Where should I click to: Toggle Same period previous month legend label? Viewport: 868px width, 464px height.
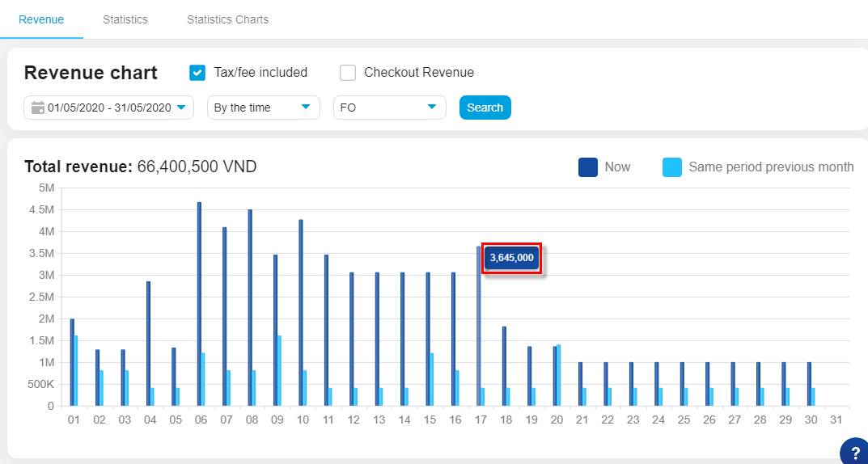[770, 167]
